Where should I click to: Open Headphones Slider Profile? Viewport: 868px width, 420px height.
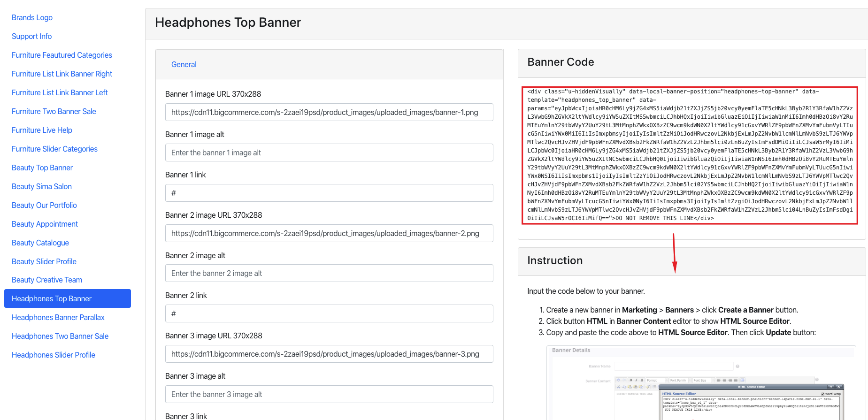(x=54, y=355)
